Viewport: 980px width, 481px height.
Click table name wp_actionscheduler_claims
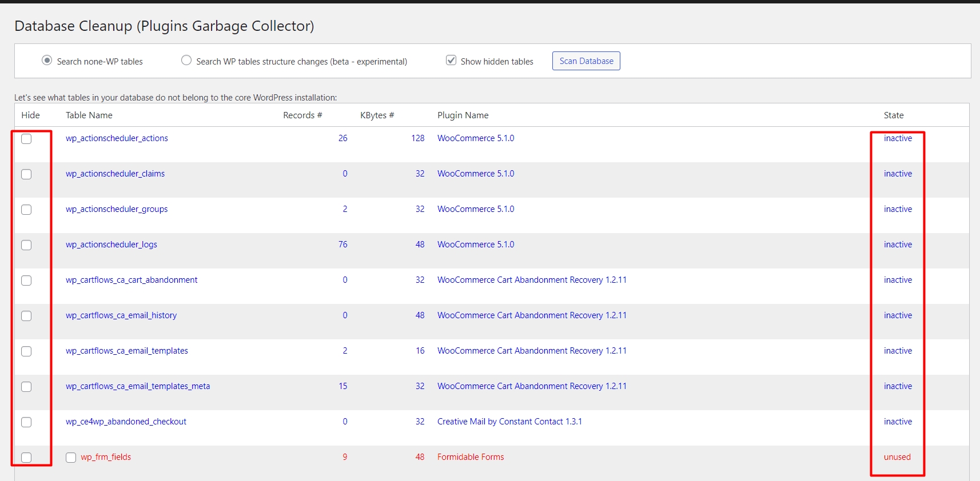pos(115,174)
